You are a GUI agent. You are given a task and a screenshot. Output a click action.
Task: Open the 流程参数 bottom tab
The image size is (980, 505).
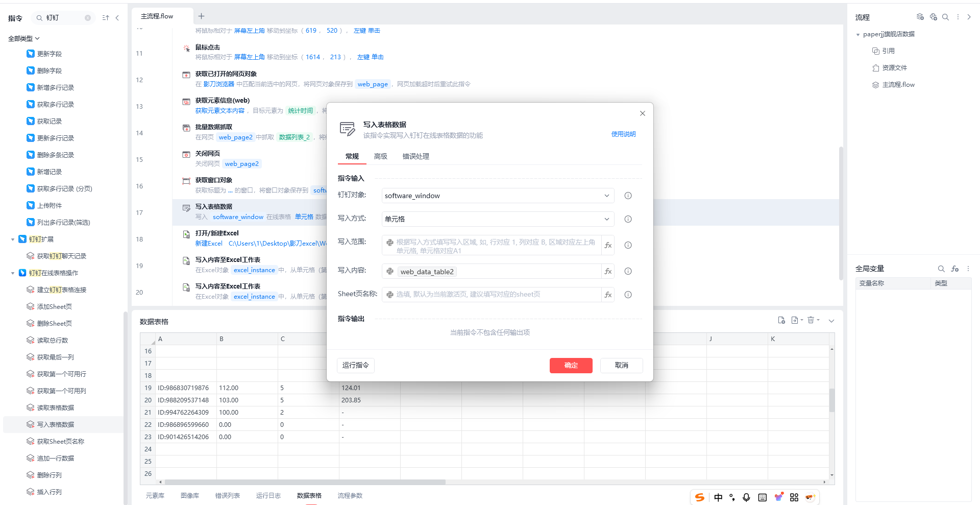350,496
